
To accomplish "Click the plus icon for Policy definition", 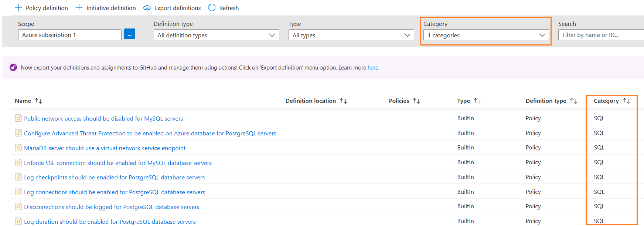I will coord(18,8).
